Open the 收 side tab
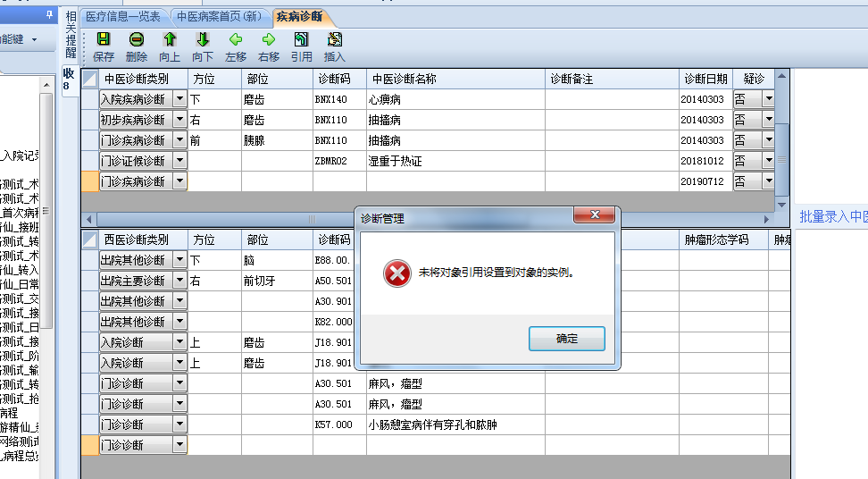868x479 pixels. tap(69, 80)
